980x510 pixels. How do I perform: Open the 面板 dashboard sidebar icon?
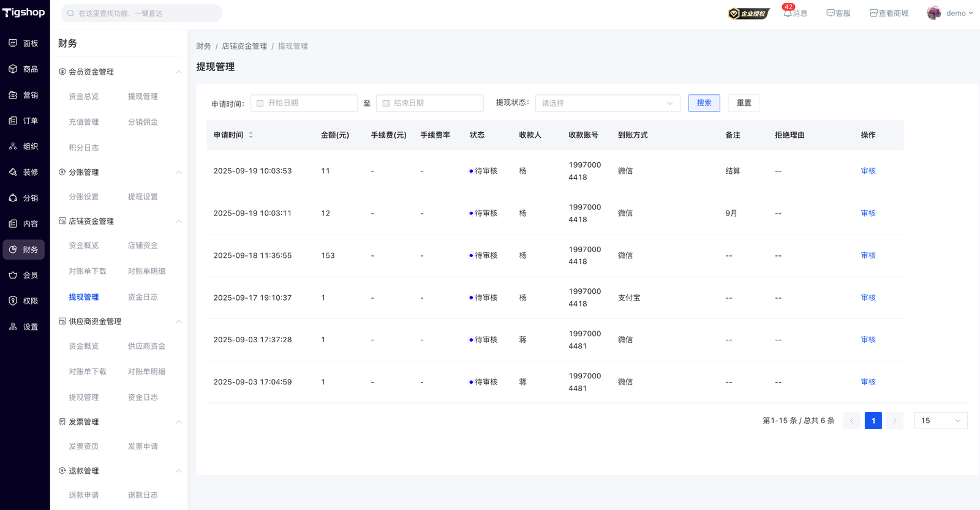point(24,43)
